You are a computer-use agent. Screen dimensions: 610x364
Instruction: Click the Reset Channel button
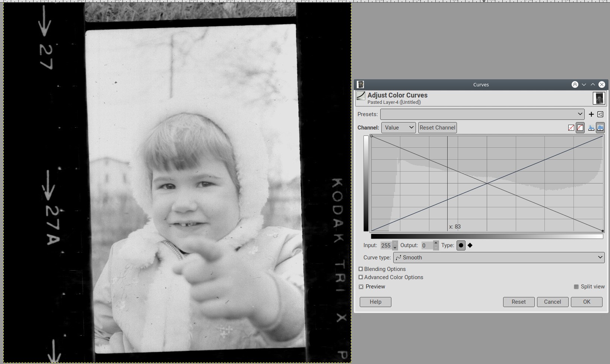pyautogui.click(x=437, y=128)
